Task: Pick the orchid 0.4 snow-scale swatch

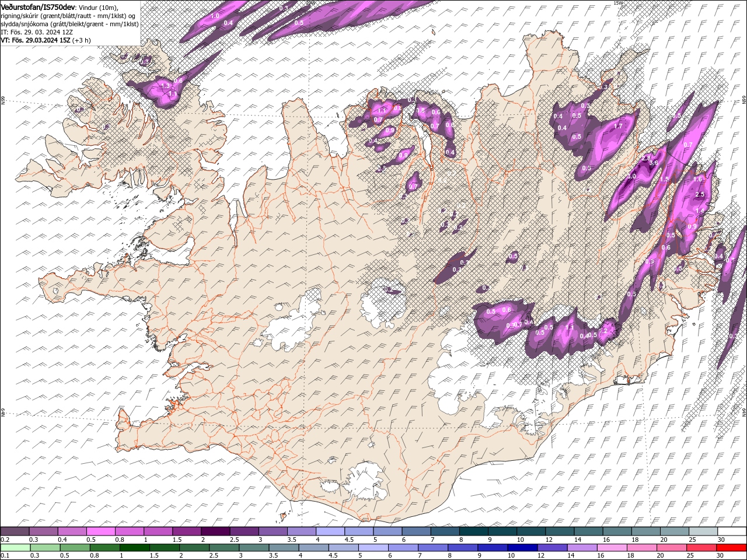Action: (72, 531)
